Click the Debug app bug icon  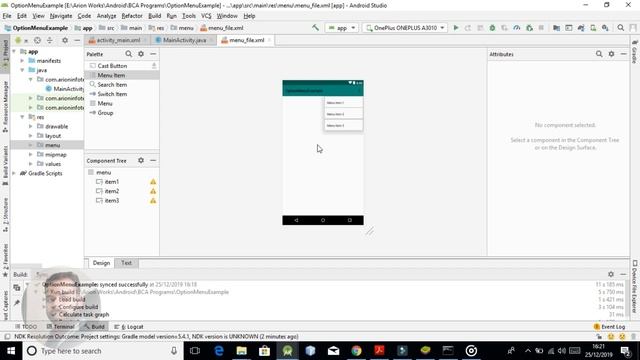[x=492, y=28]
